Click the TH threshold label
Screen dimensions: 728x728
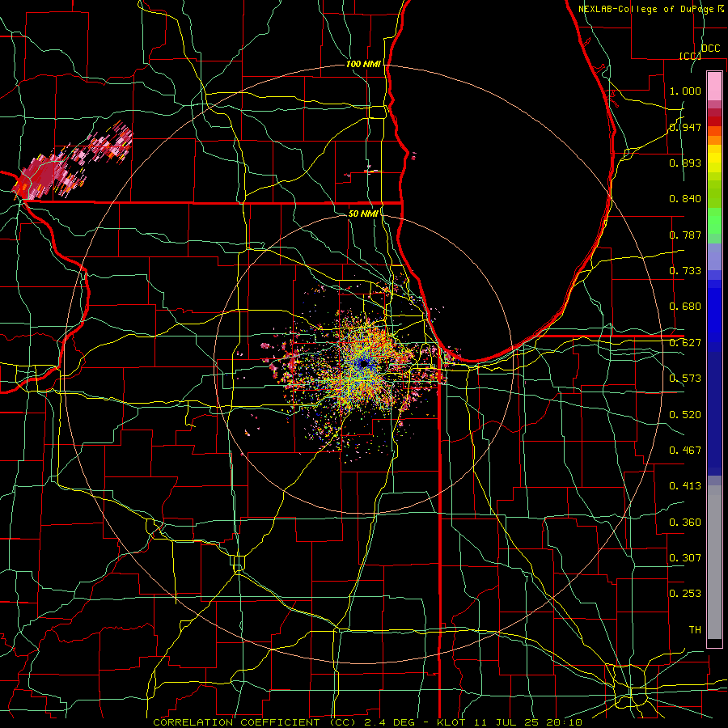tap(695, 629)
